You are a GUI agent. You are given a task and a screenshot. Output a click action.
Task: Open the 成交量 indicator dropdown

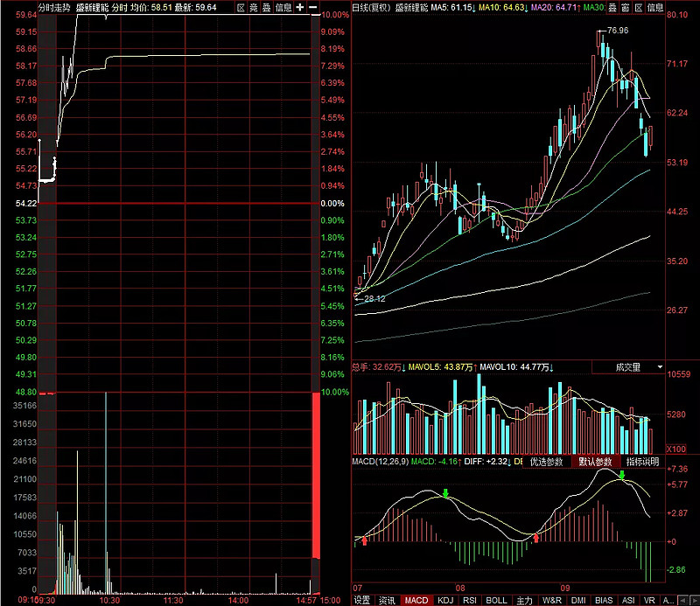pos(633,367)
